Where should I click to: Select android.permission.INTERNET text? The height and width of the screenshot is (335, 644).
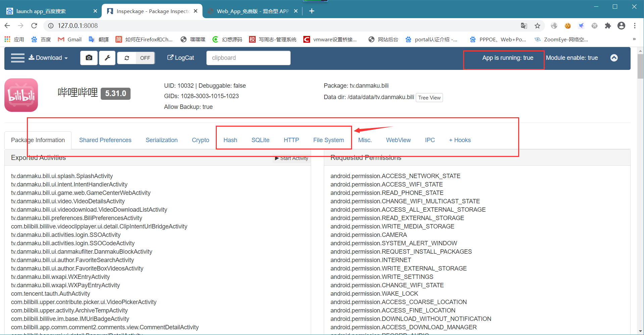(x=370, y=260)
